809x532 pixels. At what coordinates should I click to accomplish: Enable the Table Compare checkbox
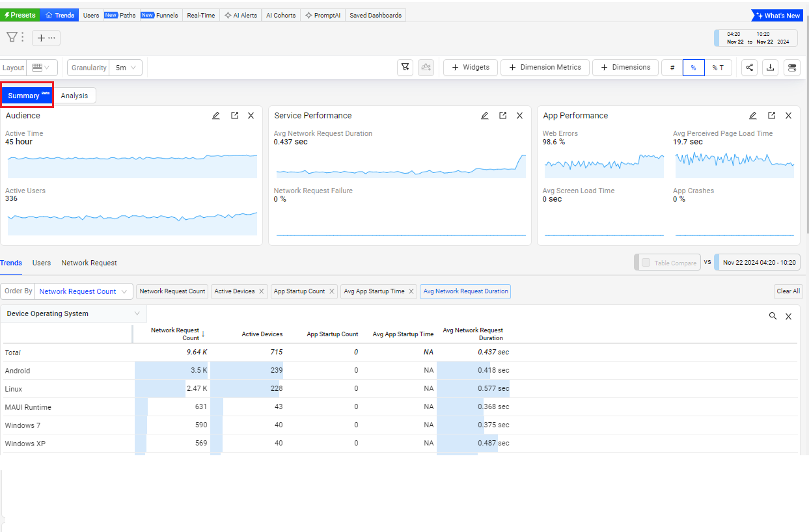(646, 263)
